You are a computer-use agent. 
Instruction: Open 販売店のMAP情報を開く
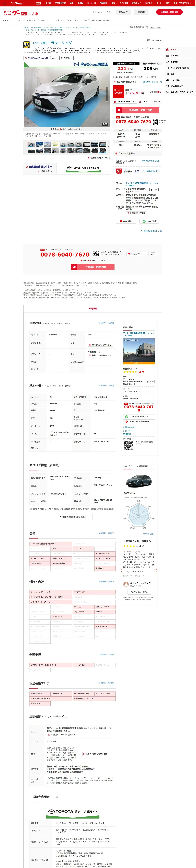click(x=139, y=422)
